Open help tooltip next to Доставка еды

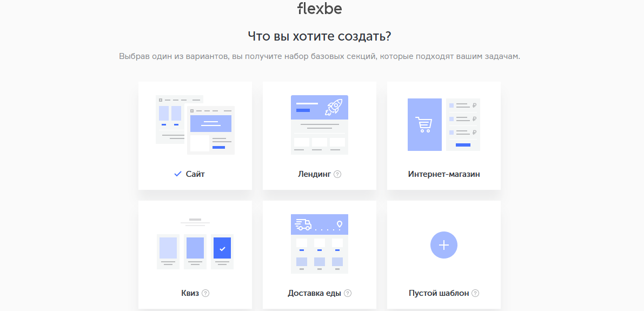pyautogui.click(x=348, y=293)
